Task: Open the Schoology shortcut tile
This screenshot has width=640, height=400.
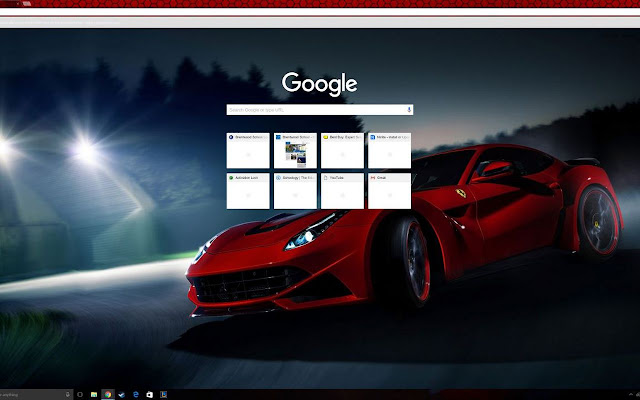Action: [x=295, y=191]
